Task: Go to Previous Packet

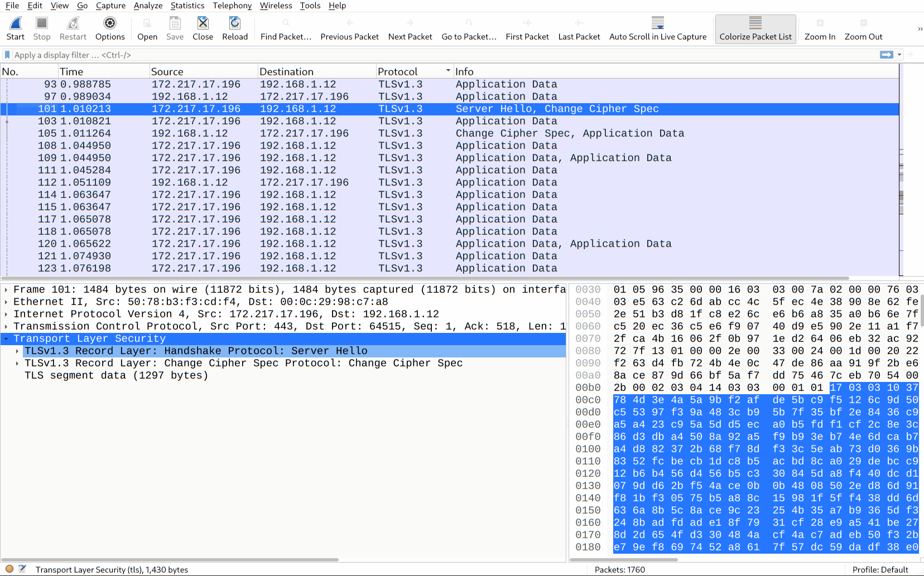Action: pos(349,28)
